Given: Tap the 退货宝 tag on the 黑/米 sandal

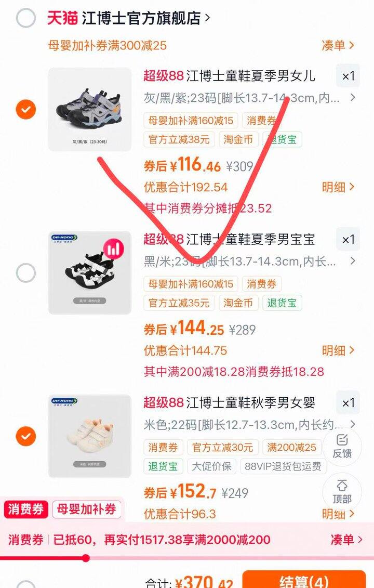Looking at the screenshot, I should point(282,303).
